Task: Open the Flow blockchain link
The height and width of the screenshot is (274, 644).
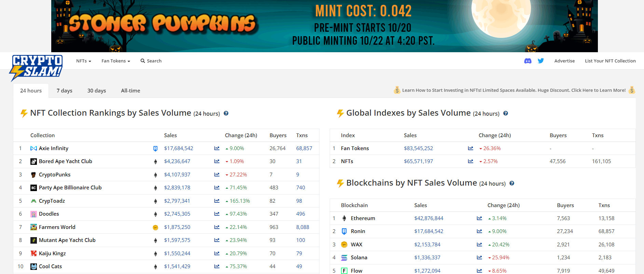Action: [357, 271]
